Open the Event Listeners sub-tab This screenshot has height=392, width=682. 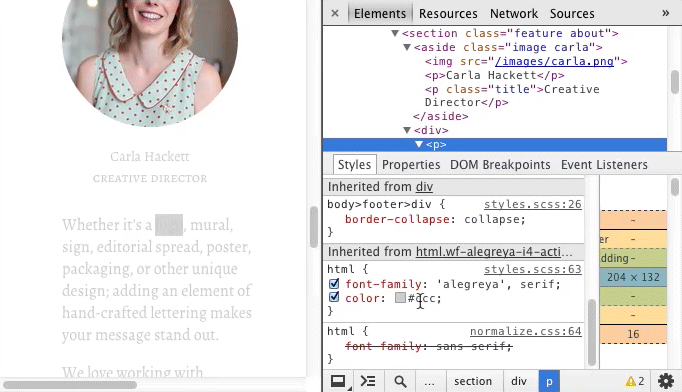click(x=604, y=164)
